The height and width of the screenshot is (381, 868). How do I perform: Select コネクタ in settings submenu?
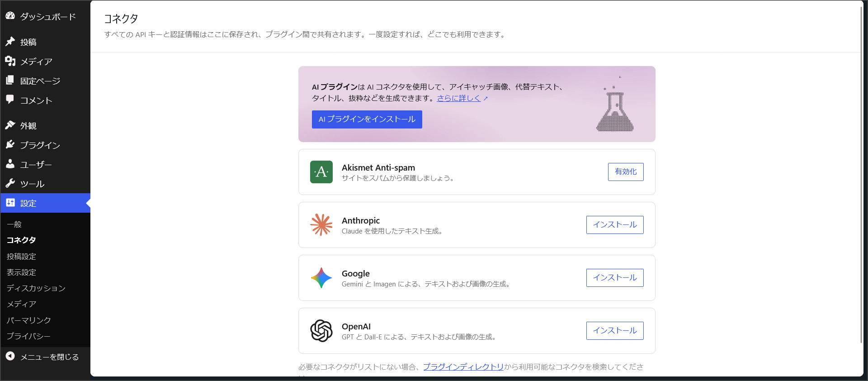pos(21,240)
